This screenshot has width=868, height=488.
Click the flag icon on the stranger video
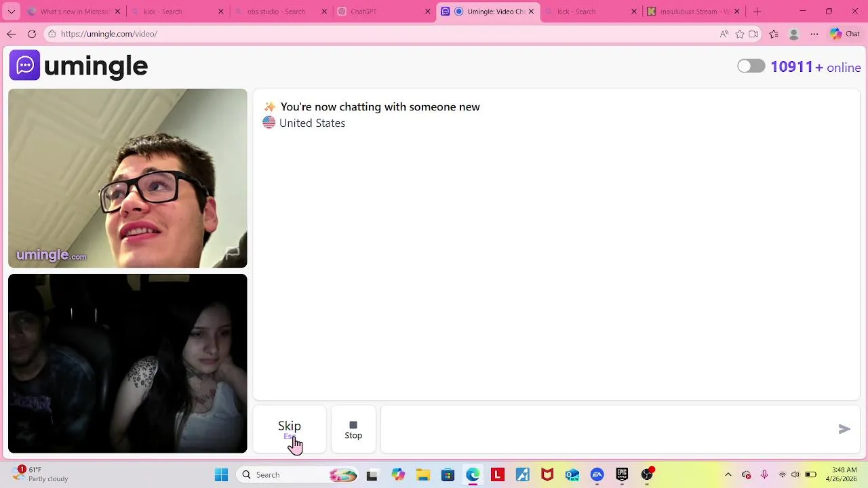click(232, 253)
